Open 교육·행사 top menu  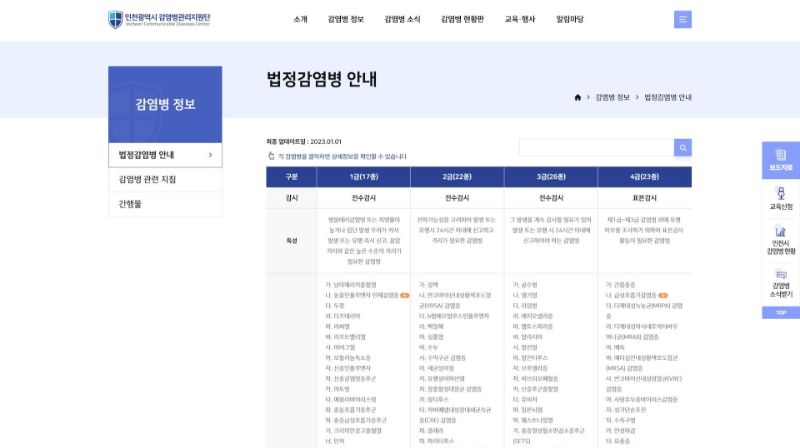click(x=519, y=19)
